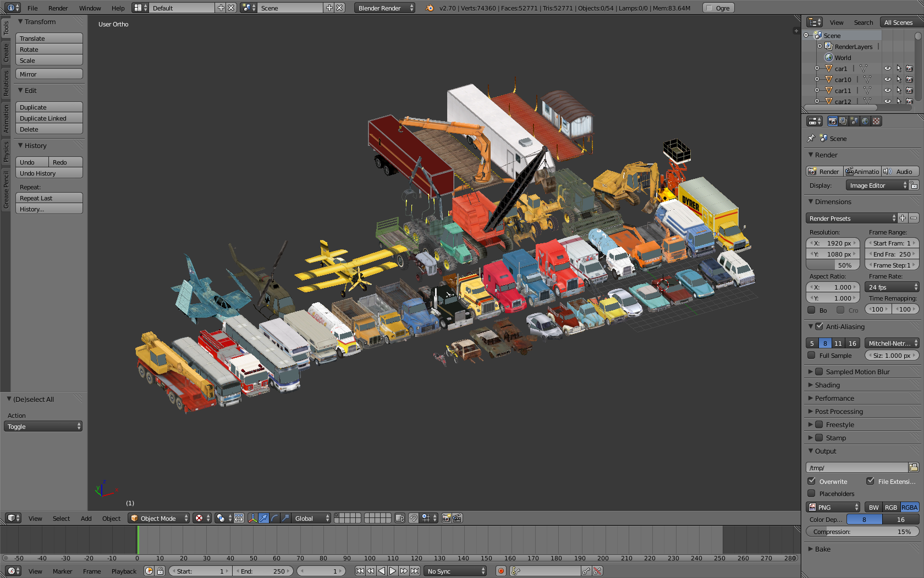924x578 pixels.
Task: Toggle the rotate manipulator icon in viewport header
Action: pos(274,518)
